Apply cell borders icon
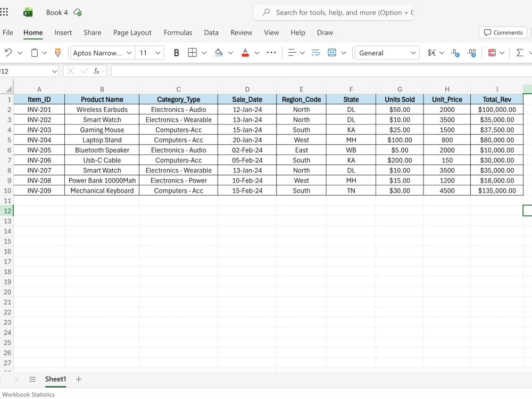532x399 pixels. tap(193, 53)
